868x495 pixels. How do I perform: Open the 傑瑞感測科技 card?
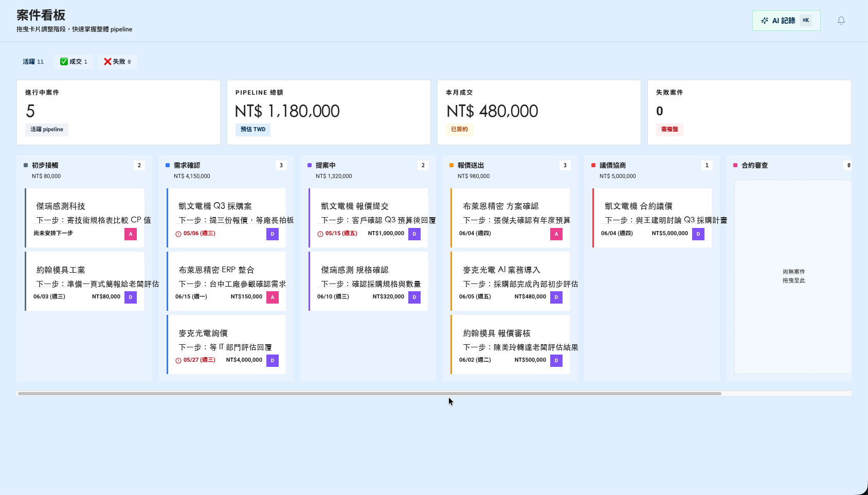(x=85, y=218)
